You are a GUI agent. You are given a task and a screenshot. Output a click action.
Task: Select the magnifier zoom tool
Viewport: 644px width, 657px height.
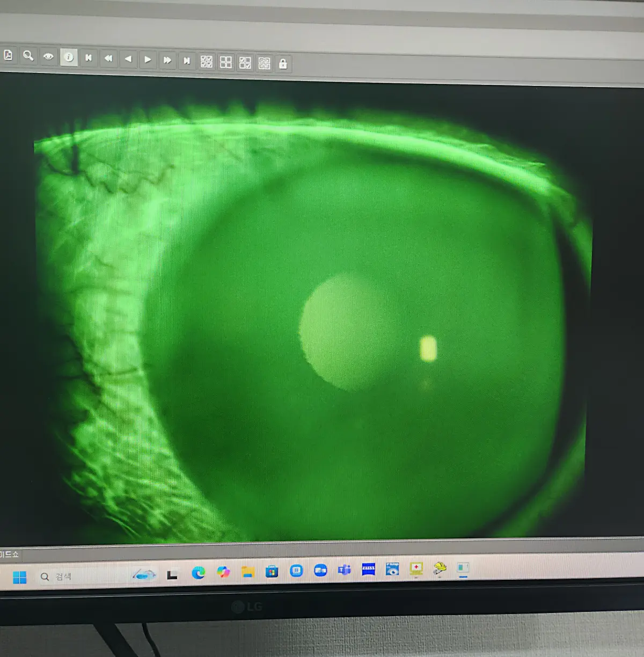coord(28,56)
